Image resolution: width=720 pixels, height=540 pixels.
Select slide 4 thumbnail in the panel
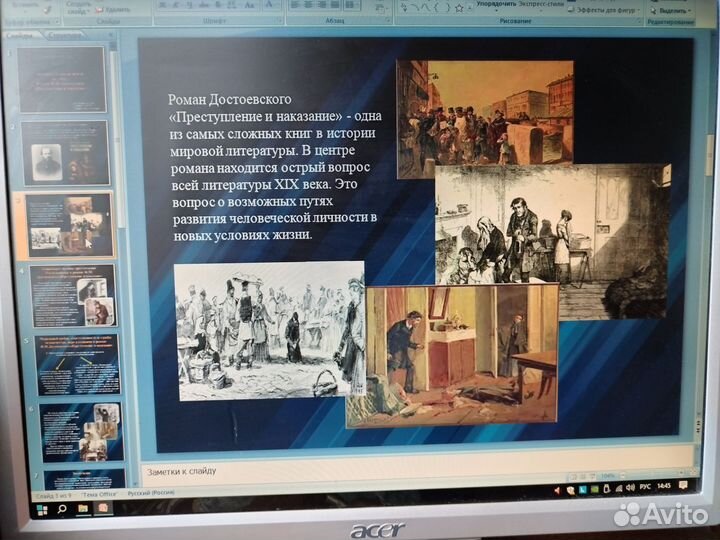click(x=71, y=295)
